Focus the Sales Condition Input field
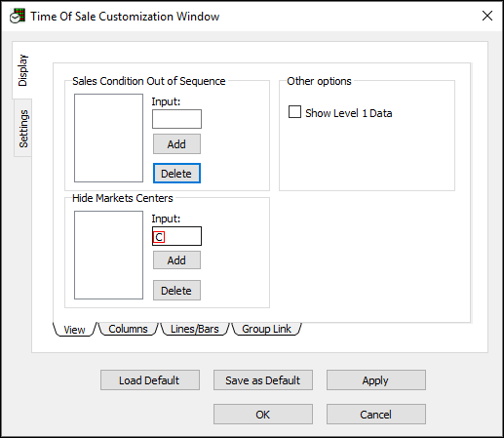 (x=176, y=119)
